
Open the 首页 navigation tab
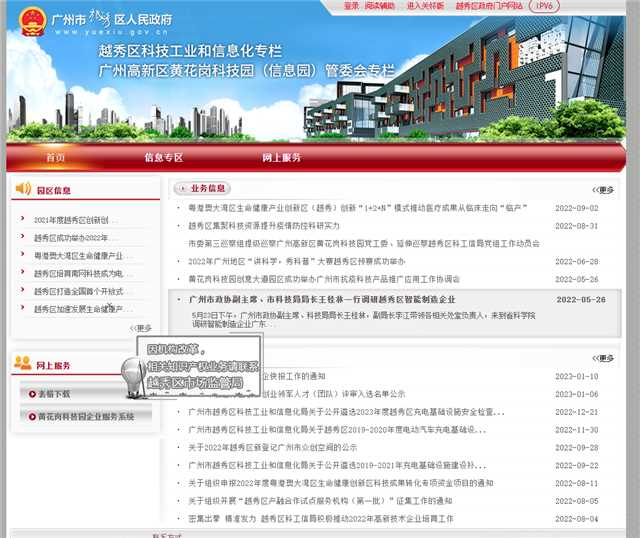point(56,158)
